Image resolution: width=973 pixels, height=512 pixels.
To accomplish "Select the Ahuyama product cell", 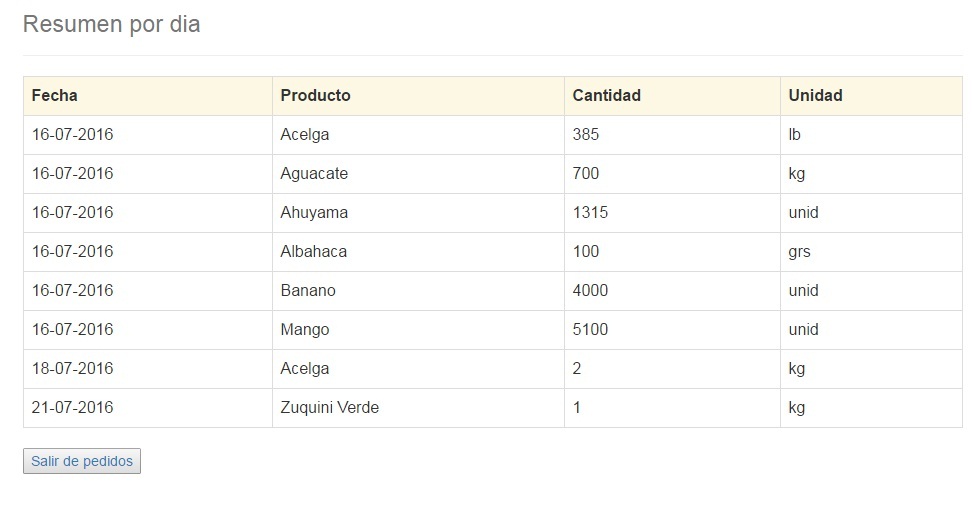I will (x=418, y=213).
